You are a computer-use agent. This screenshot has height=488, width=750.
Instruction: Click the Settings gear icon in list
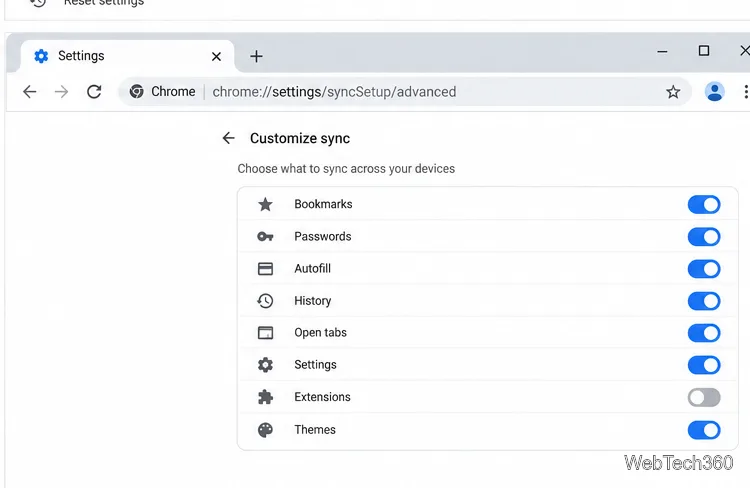[x=265, y=365]
